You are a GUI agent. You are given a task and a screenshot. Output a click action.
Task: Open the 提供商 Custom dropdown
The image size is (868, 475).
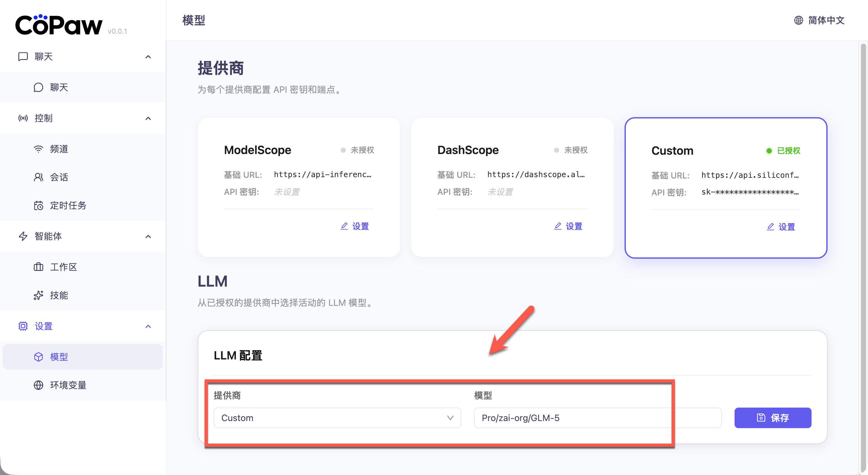tap(337, 418)
